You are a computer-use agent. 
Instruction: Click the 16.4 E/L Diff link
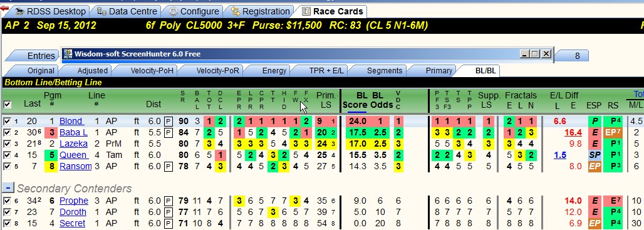click(x=573, y=133)
